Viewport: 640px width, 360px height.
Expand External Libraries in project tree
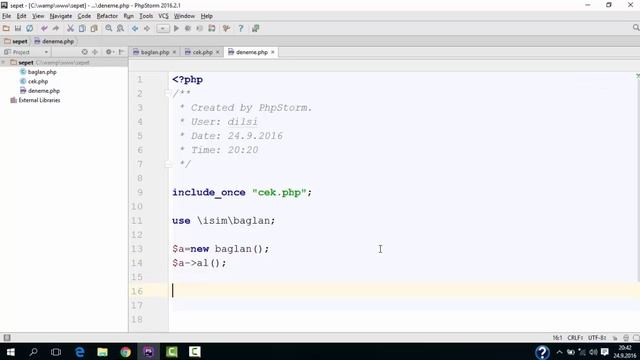tap(39, 100)
